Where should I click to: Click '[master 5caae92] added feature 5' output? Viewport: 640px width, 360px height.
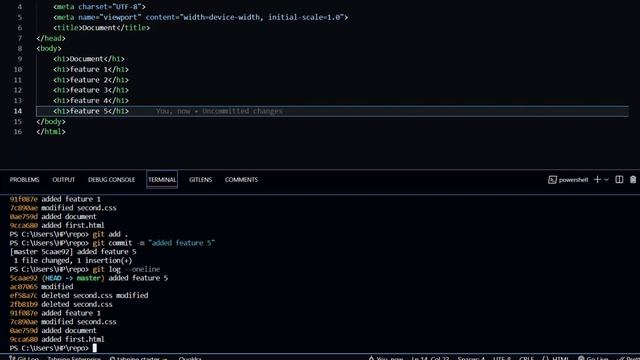tap(73, 251)
